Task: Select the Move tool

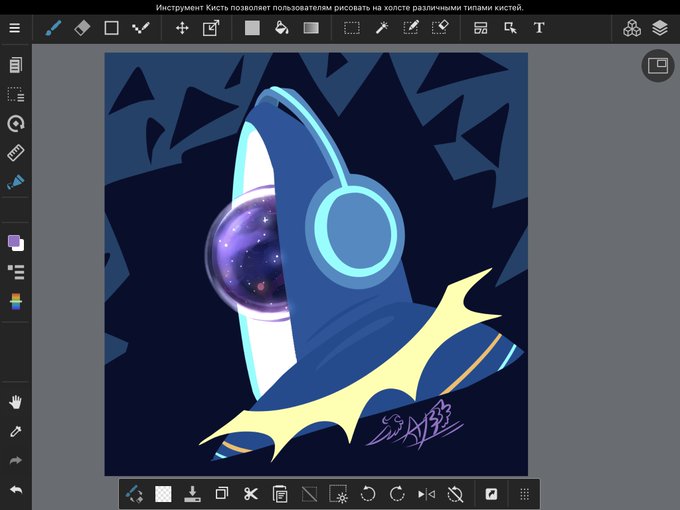Action: click(182, 29)
